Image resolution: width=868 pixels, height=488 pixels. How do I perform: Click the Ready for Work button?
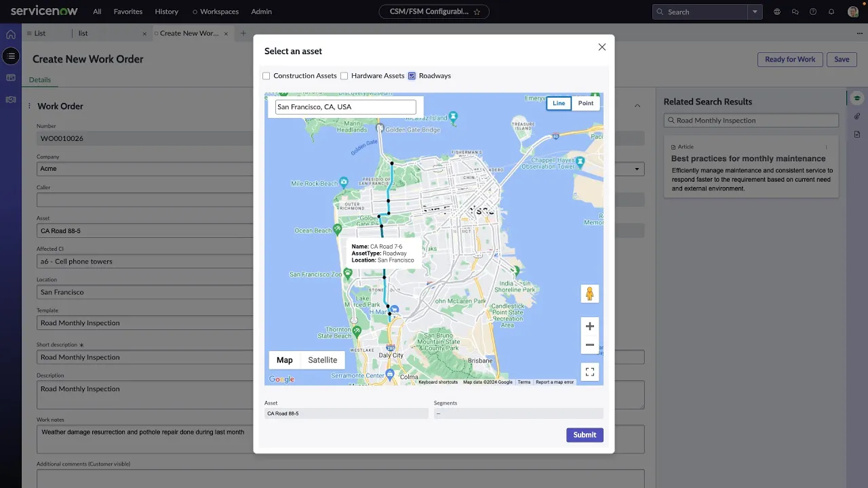(789, 59)
